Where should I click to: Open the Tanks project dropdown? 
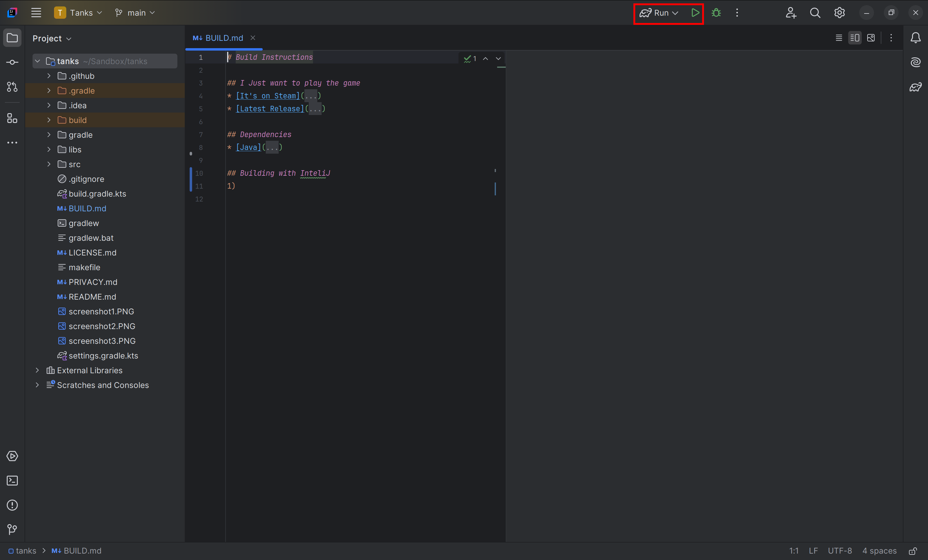pyautogui.click(x=78, y=13)
